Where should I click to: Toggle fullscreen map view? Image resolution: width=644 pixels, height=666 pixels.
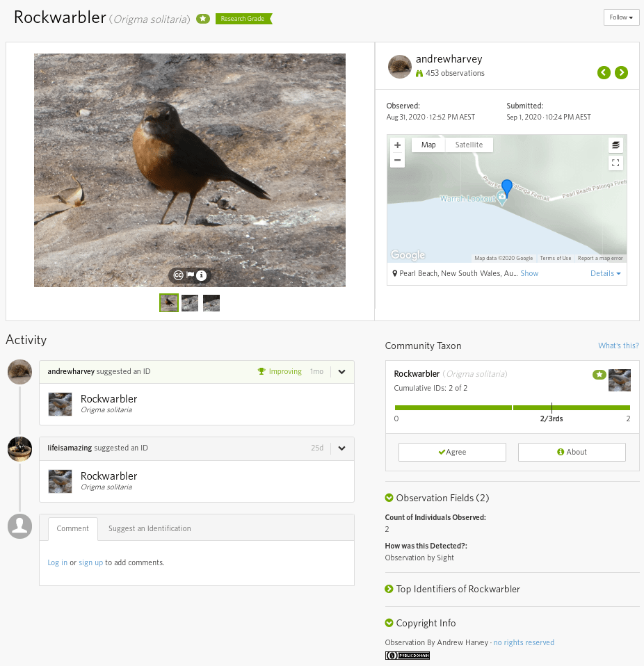point(615,163)
